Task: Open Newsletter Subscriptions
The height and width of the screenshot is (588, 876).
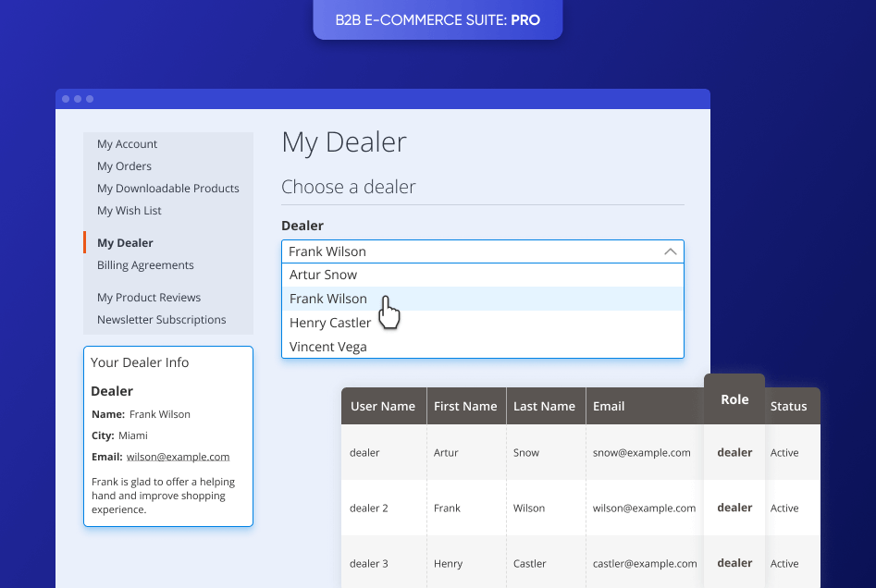Action: (161, 319)
